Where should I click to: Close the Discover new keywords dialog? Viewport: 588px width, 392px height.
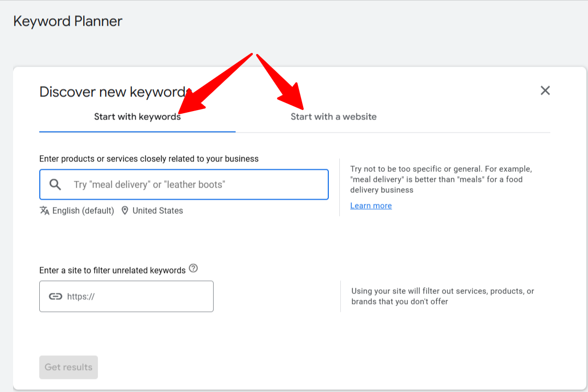pos(545,91)
